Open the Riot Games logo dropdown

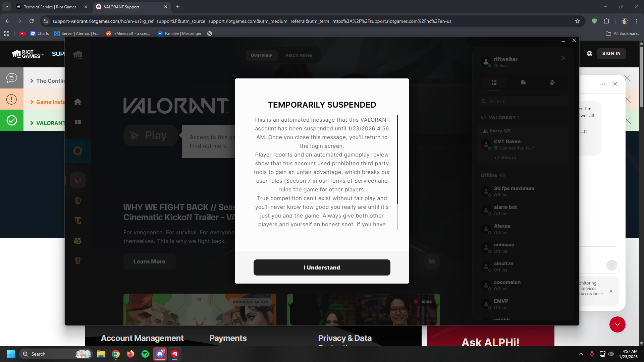pos(28,54)
